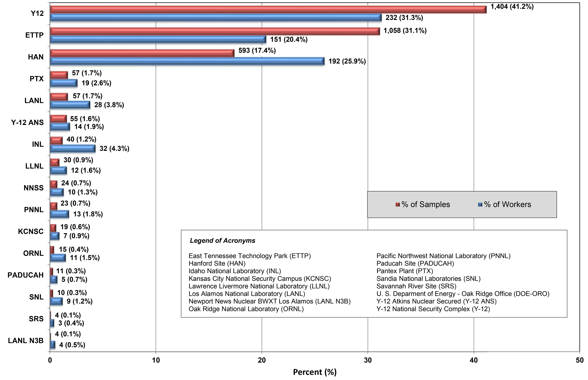Click the 'Legend of Acronyms' heading

click(x=223, y=241)
